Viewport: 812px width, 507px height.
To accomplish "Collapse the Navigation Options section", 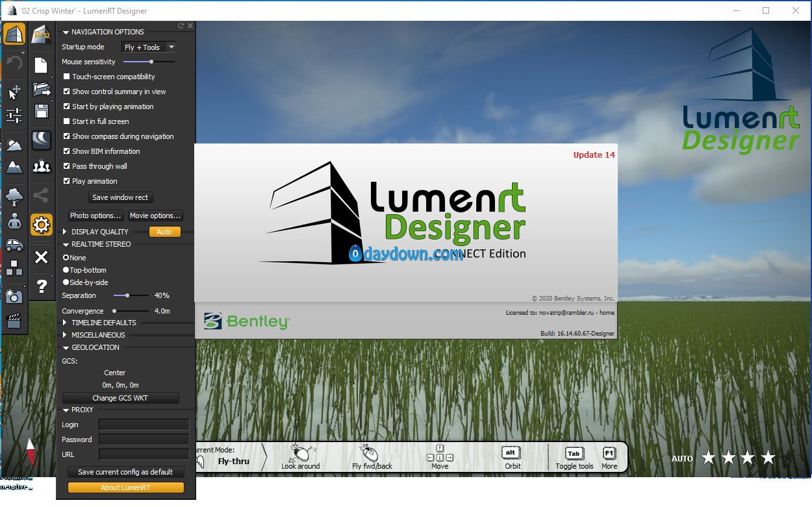I will pos(66,32).
